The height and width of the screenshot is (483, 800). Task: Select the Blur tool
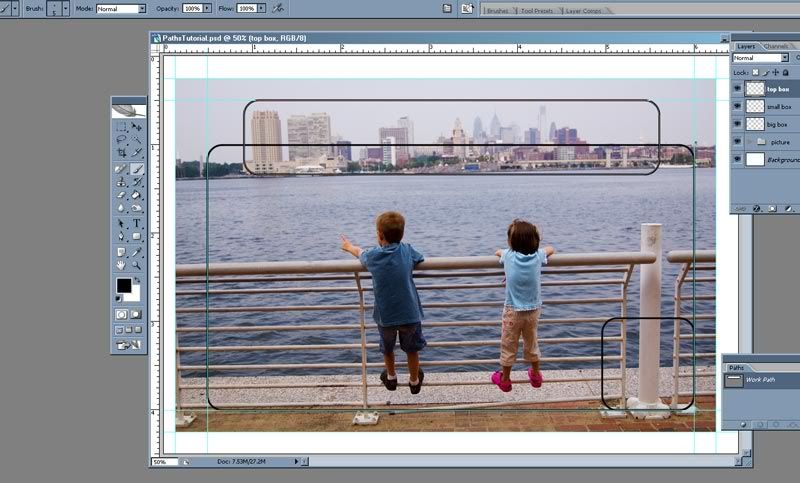coord(121,208)
